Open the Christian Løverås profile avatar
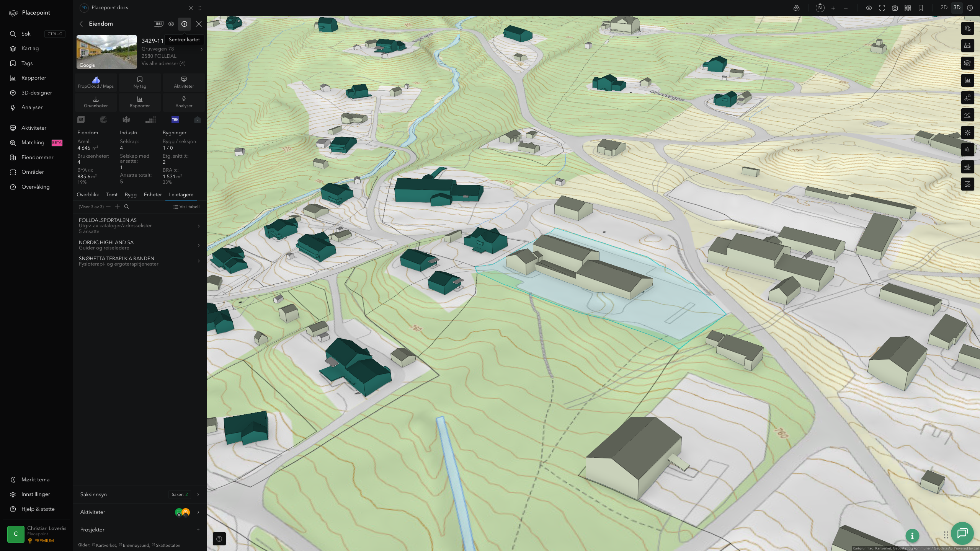 (16, 534)
